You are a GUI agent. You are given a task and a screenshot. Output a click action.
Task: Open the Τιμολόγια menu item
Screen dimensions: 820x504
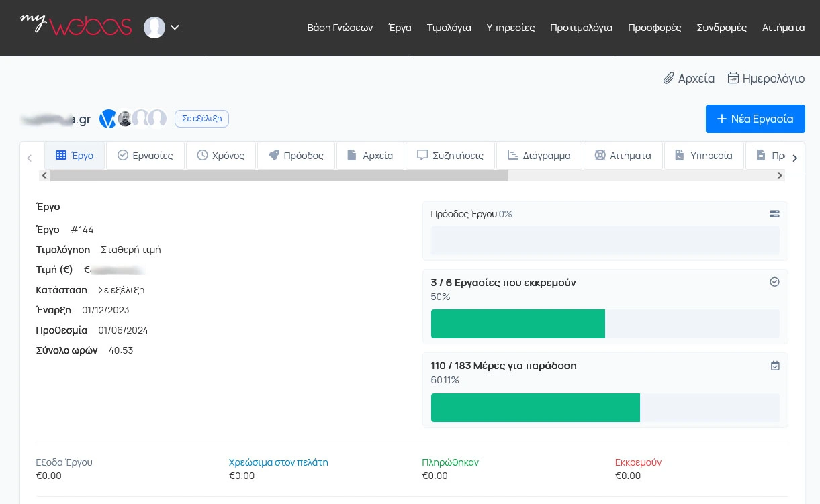pos(449,28)
